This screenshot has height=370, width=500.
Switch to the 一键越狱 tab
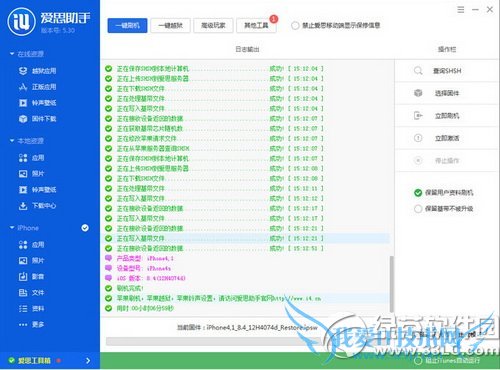[x=170, y=25]
